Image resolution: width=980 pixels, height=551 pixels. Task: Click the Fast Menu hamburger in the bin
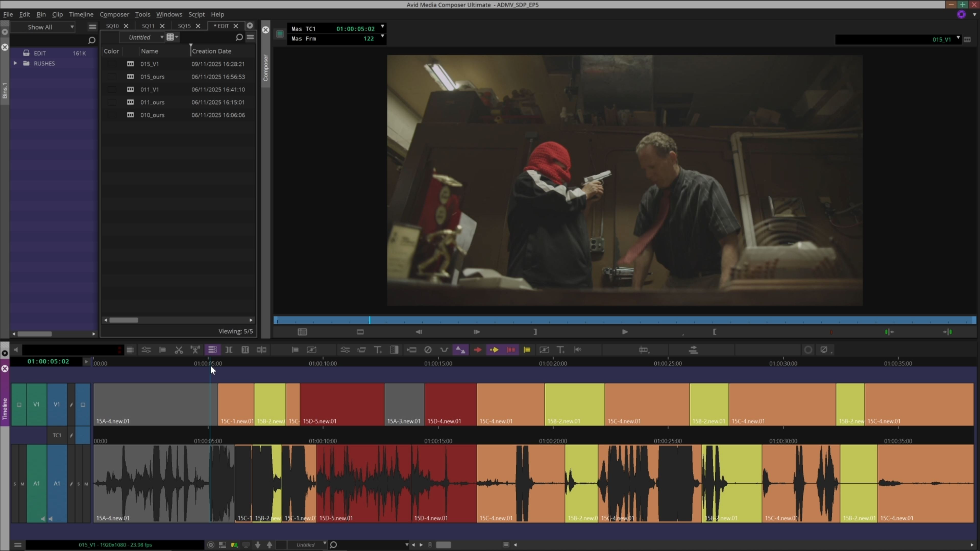point(250,37)
